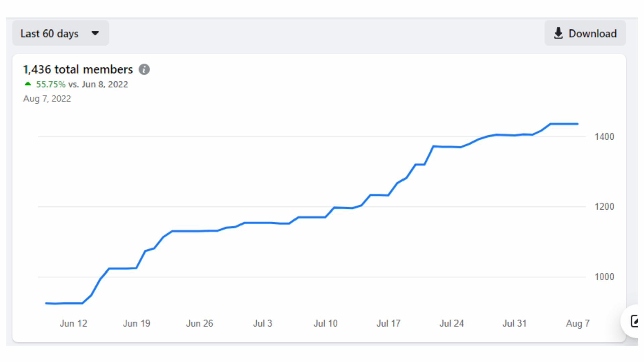The height and width of the screenshot is (362, 644).
Task: Click the 1200 y-axis value
Action: 604,207
